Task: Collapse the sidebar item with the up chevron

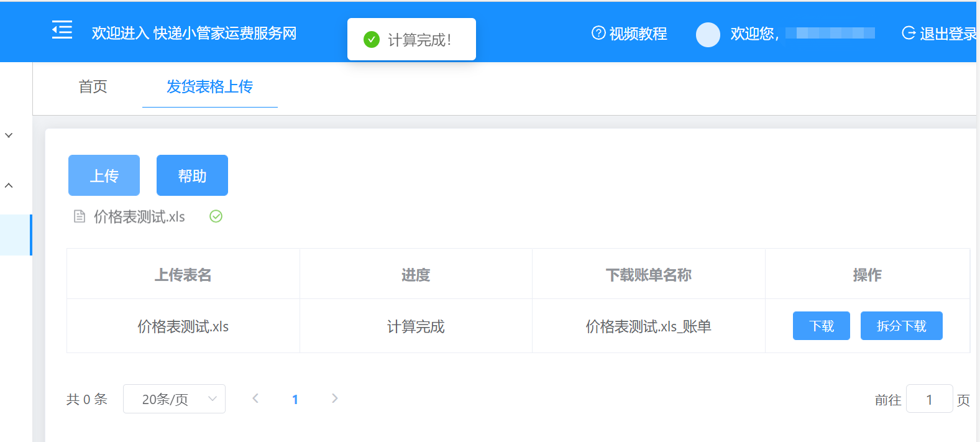Action: click(x=9, y=185)
